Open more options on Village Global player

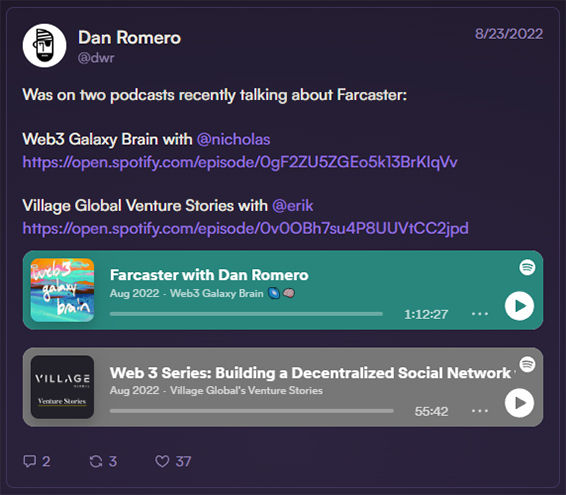click(480, 411)
